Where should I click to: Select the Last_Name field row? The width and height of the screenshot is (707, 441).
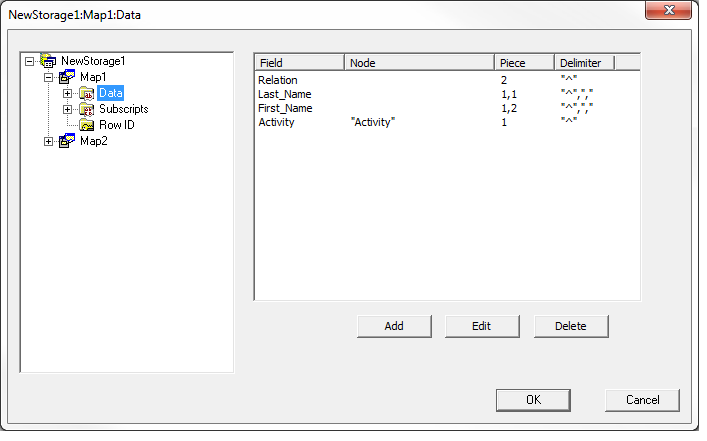(x=285, y=94)
